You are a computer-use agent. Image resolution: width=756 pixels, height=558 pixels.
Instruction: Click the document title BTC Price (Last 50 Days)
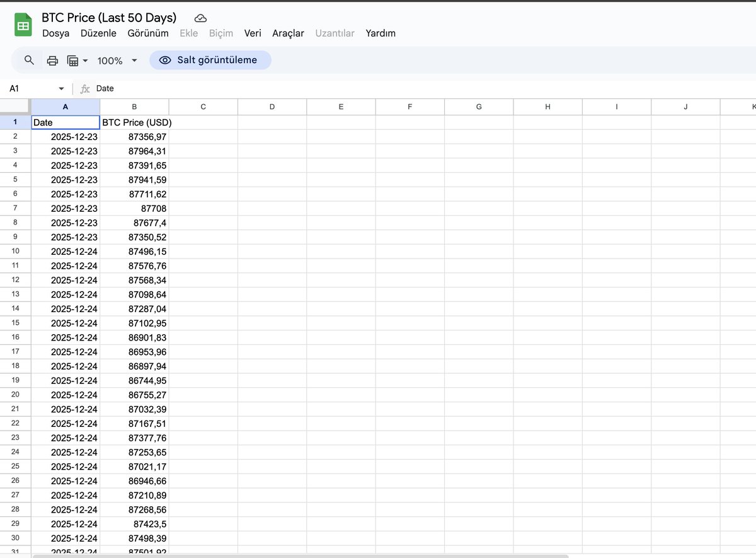(109, 18)
